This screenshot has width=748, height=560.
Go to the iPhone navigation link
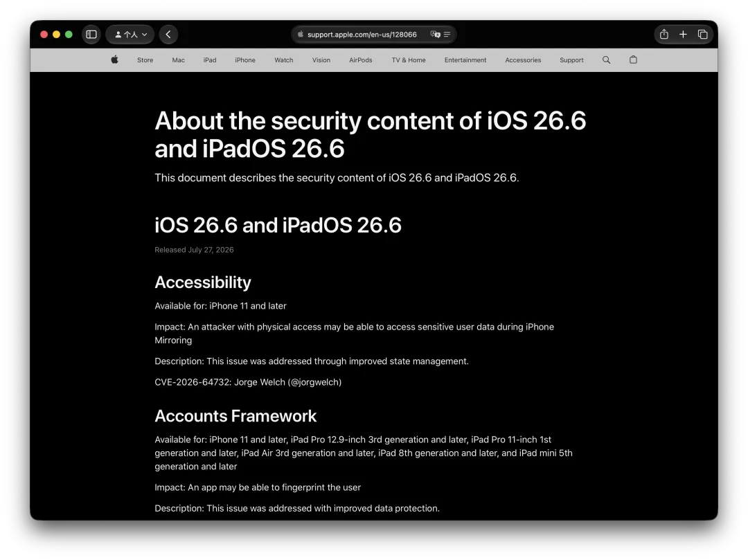click(245, 60)
